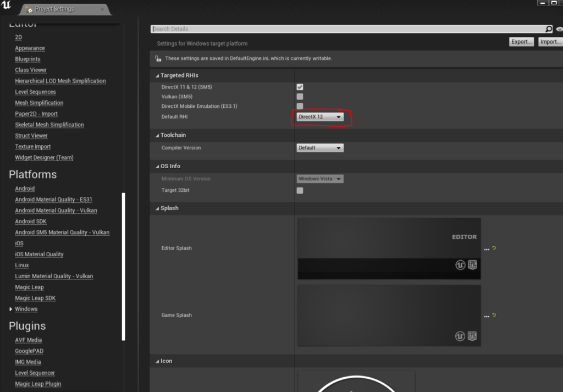This screenshot has height=392, width=563.
Task: Open the Default RHI dropdown
Action: point(320,117)
